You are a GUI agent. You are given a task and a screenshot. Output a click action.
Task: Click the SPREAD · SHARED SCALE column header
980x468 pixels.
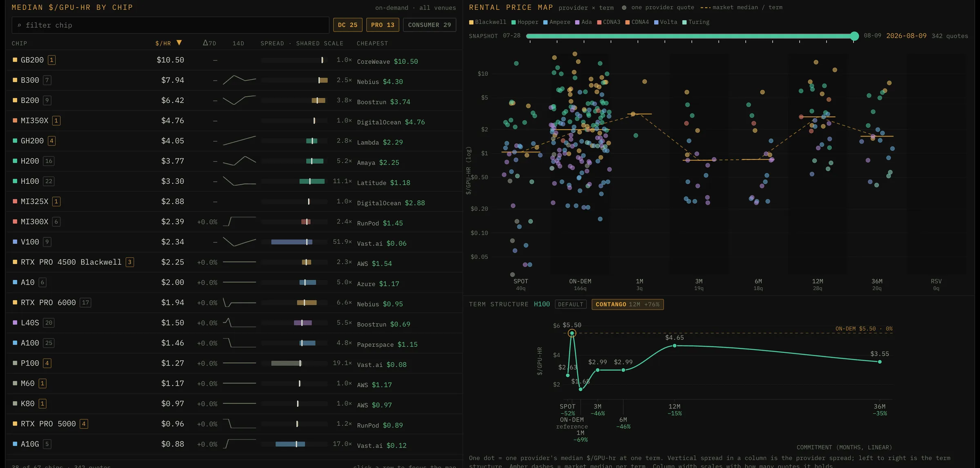click(x=302, y=43)
